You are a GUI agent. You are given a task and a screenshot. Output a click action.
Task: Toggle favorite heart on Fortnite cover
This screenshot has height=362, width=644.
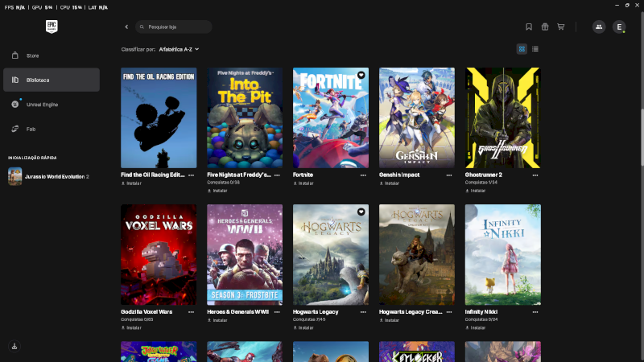coord(361,75)
